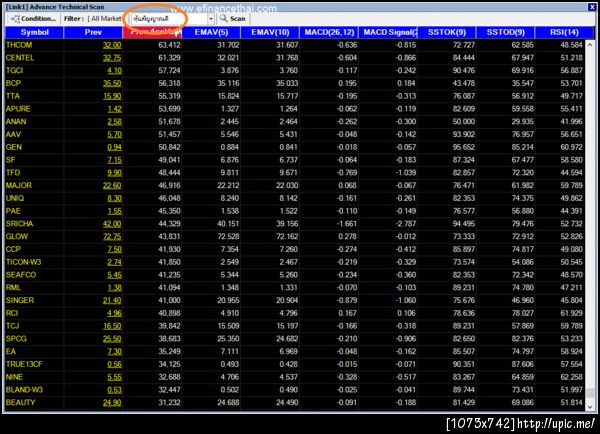The height and width of the screenshot is (434, 600).
Task: Sort by EMAV(10) column header
Action: click(270, 32)
